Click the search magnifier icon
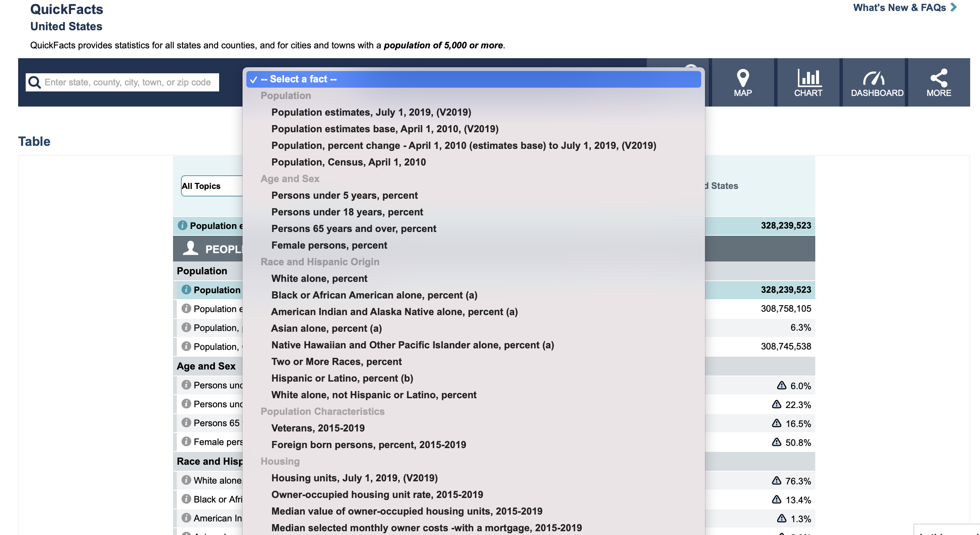The height and width of the screenshot is (535, 980). tap(35, 82)
